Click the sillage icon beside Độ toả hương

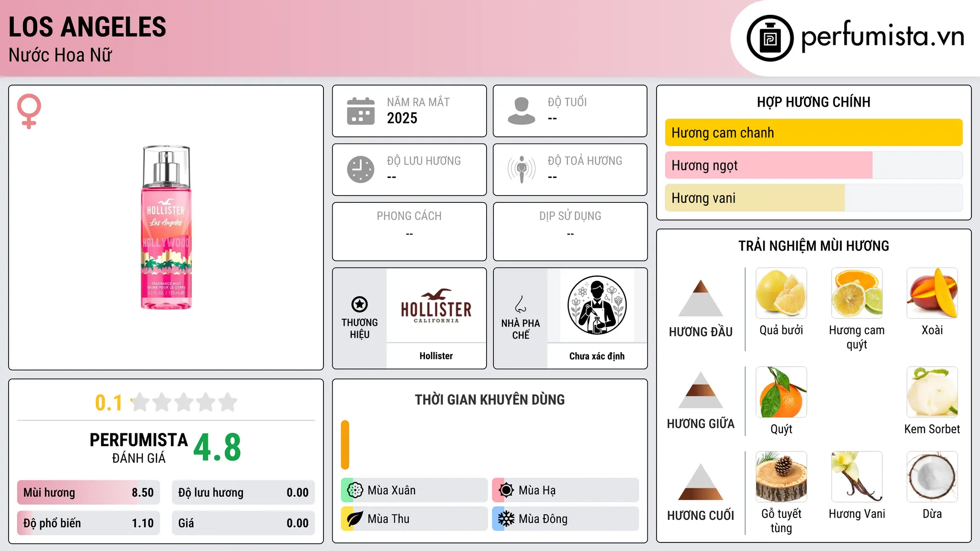point(521,169)
